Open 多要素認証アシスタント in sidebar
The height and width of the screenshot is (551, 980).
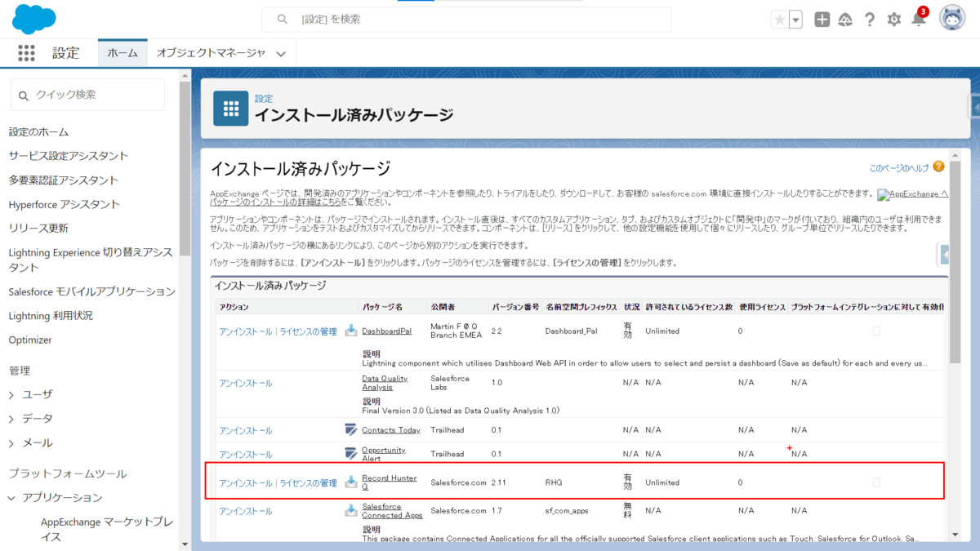[x=64, y=180]
